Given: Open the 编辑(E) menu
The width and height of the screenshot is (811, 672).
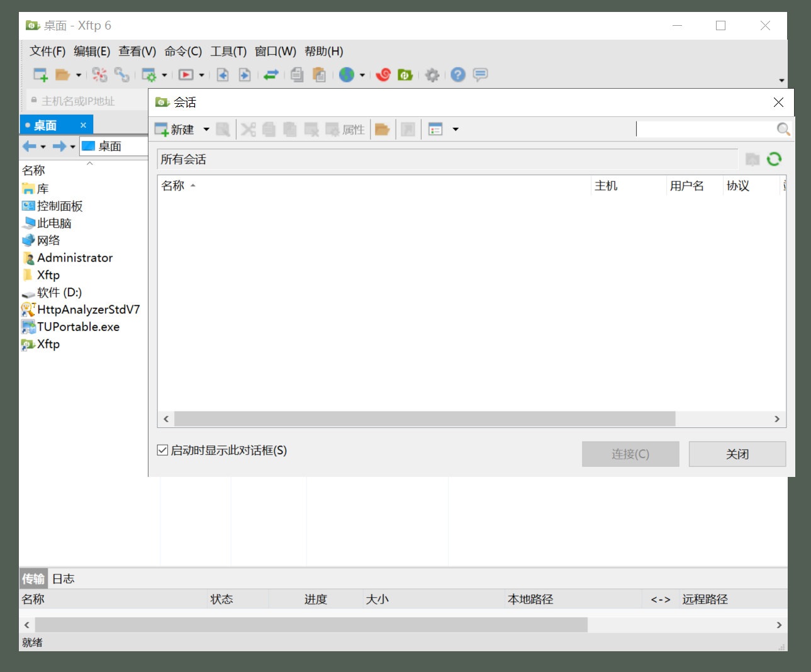Looking at the screenshot, I should 92,51.
